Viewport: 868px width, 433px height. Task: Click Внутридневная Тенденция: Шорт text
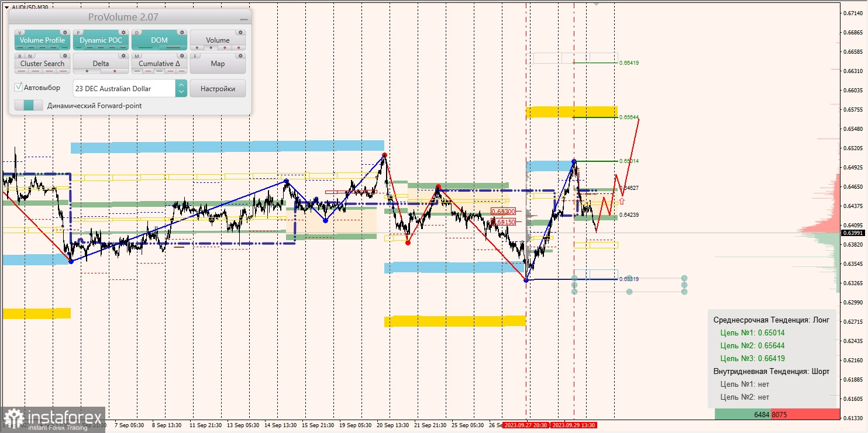[771, 371]
